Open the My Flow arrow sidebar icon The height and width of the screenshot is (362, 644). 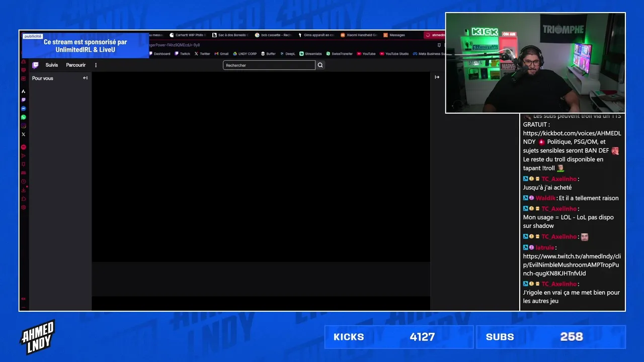[x=24, y=156]
